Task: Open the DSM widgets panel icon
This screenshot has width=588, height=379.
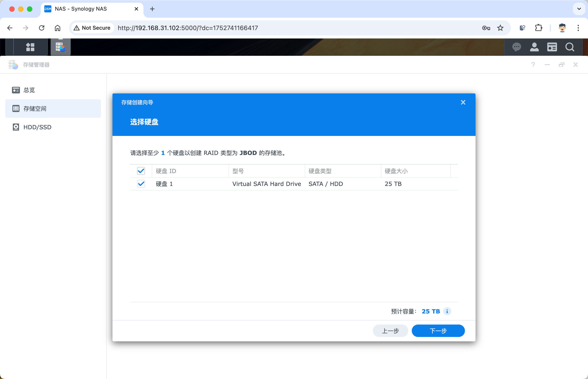Action: pyautogui.click(x=552, y=47)
